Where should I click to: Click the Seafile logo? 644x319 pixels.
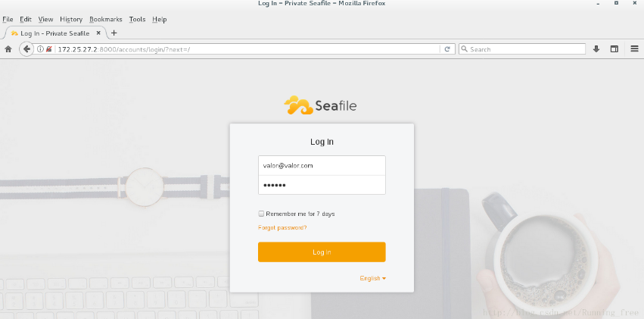tap(320, 105)
